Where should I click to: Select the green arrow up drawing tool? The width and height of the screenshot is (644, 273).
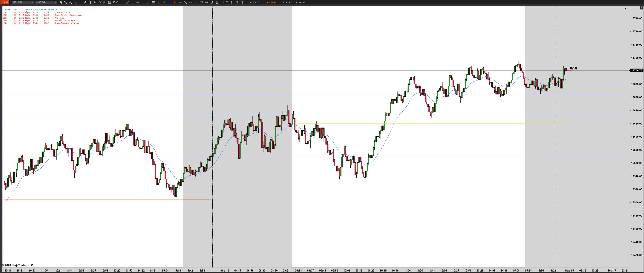click(159, 2)
